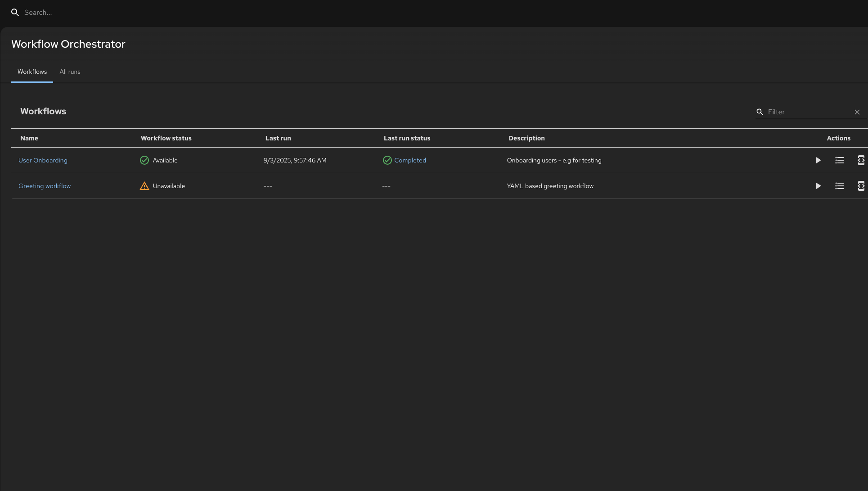The image size is (868, 491).
Task: Open the Completed last run link
Action: [410, 160]
